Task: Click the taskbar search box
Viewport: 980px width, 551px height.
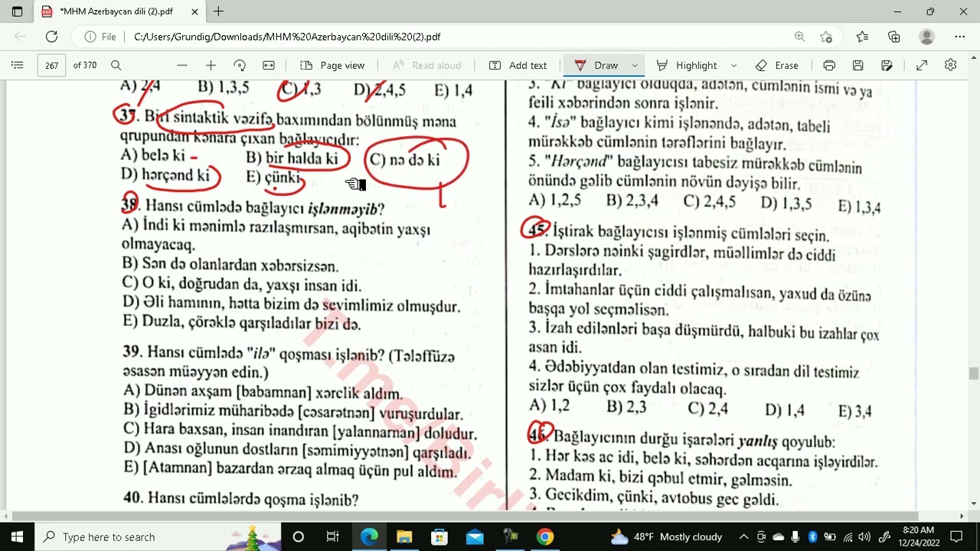Action: pyautogui.click(x=158, y=536)
